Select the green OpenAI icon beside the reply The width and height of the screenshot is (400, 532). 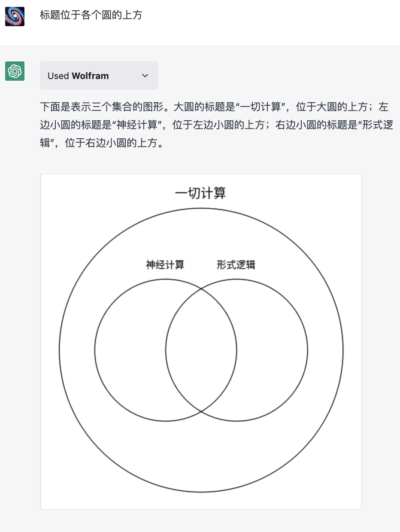(x=14, y=71)
